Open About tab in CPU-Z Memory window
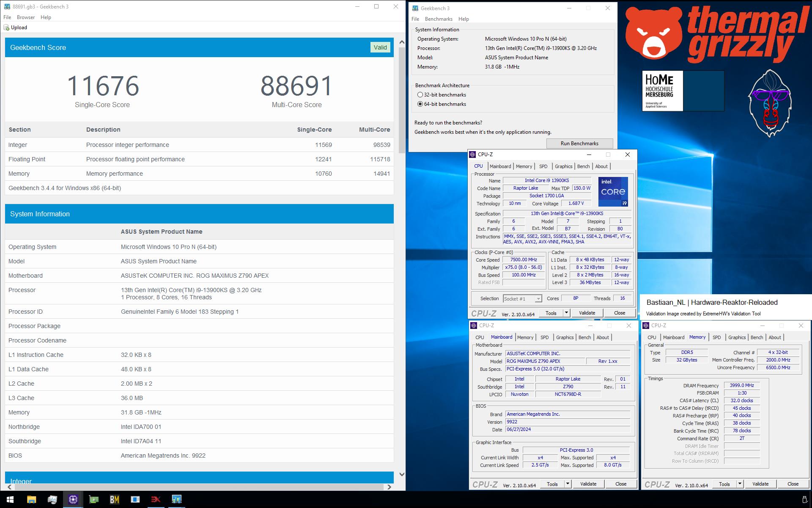 click(x=775, y=337)
